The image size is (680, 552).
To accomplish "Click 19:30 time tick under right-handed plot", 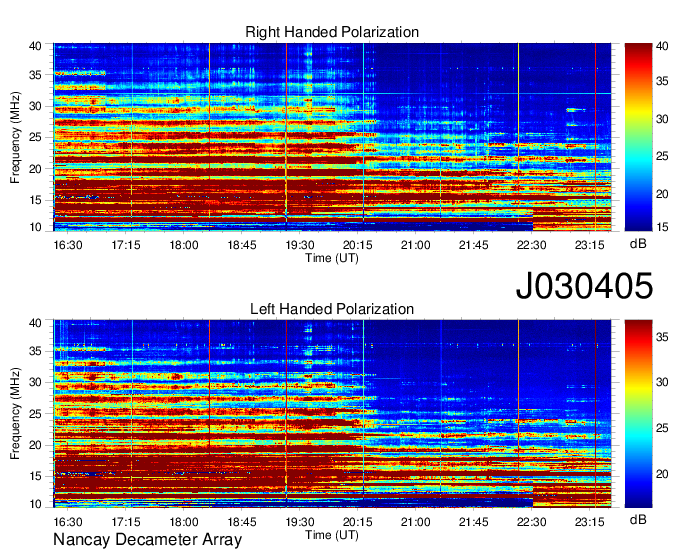I will pos(300,245).
